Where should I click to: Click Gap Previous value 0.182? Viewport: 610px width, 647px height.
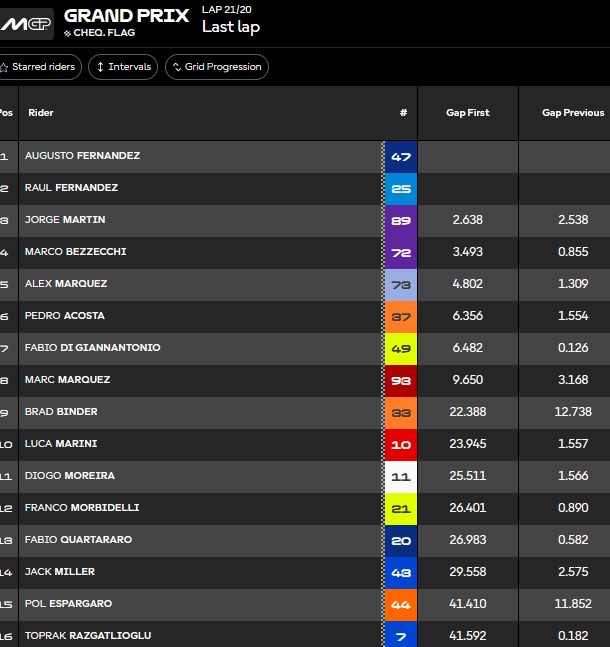[x=573, y=635]
